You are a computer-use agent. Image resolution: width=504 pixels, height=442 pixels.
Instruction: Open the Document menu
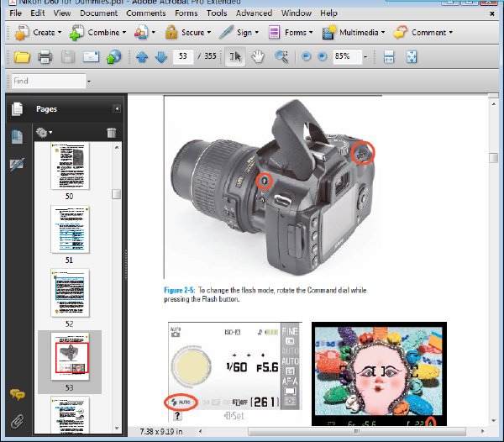click(98, 13)
